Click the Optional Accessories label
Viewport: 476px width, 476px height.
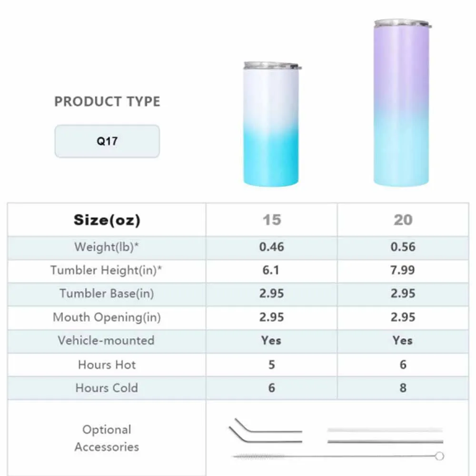107,438
